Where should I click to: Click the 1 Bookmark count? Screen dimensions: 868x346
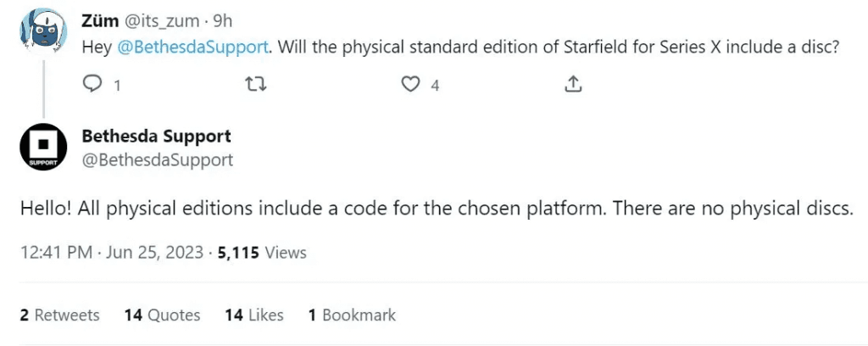pyautogui.click(x=352, y=315)
